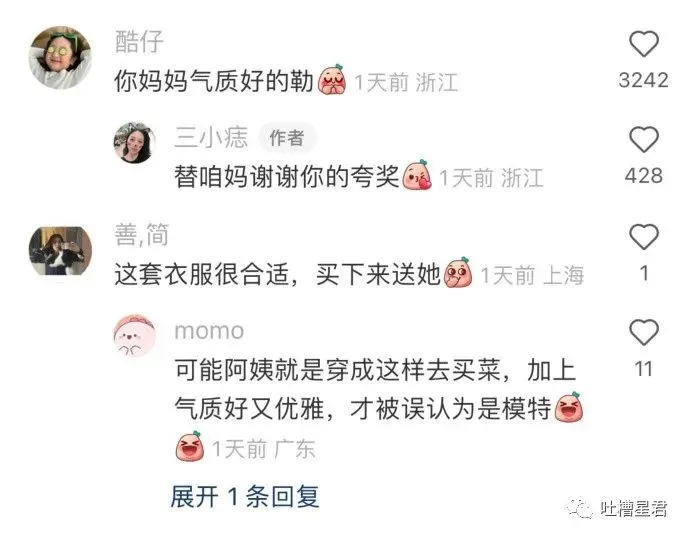
Task: Tap the heart beside 善,简's comment
Action: tap(643, 237)
